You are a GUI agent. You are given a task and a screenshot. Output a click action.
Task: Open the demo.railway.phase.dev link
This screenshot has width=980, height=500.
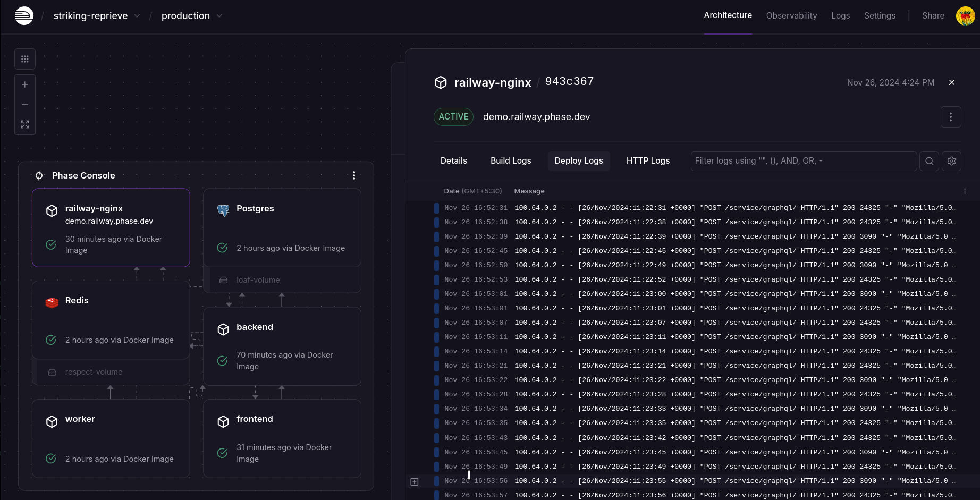536,116
